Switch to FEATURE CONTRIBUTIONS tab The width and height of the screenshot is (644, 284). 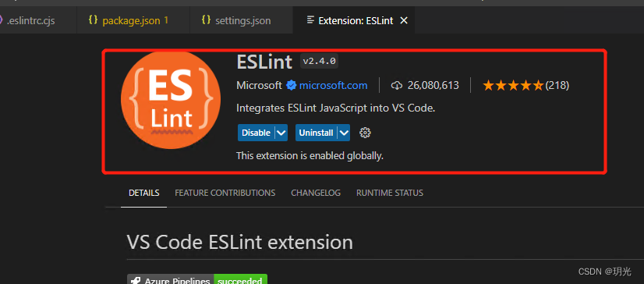tap(225, 193)
